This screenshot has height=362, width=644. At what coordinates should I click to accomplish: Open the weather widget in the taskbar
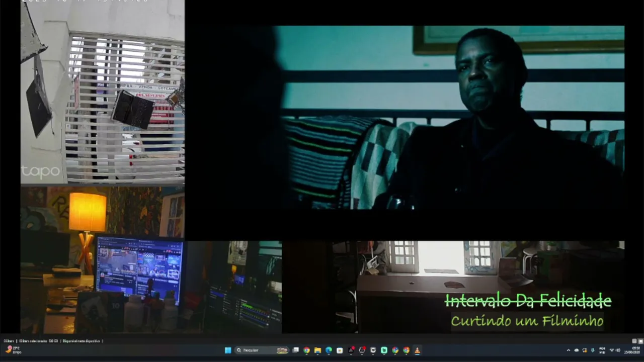(x=14, y=350)
